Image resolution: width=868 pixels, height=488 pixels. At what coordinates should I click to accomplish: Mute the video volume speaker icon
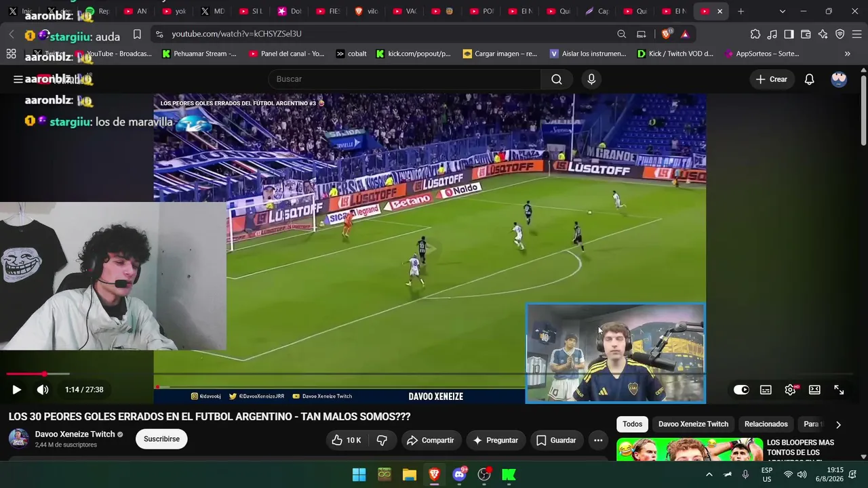(x=43, y=390)
